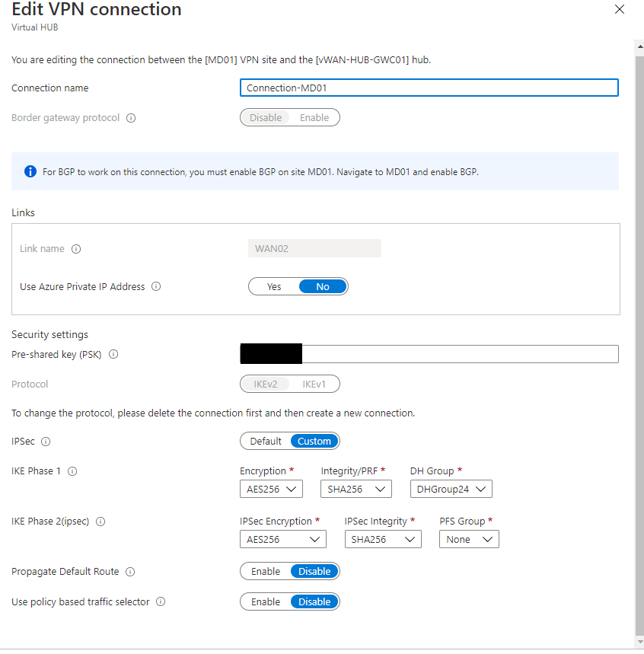Screen dimensions: 644x654
Task: Select IKEv2 protocol option
Action: (265, 384)
